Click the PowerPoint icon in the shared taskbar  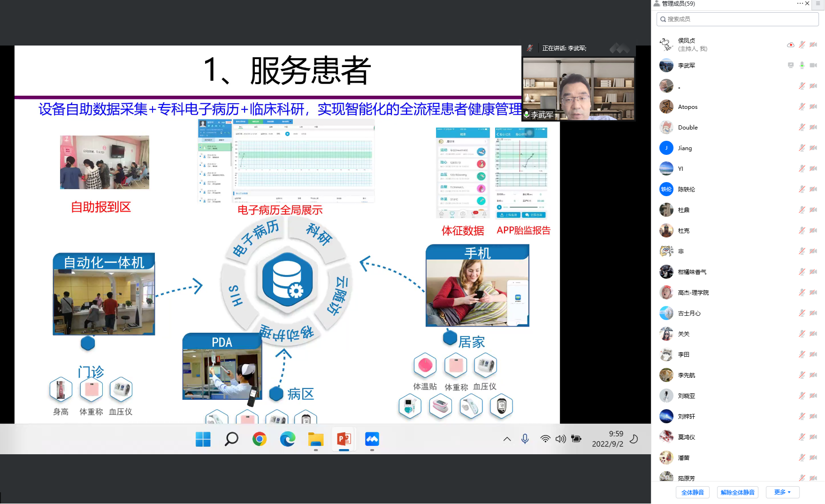(344, 439)
